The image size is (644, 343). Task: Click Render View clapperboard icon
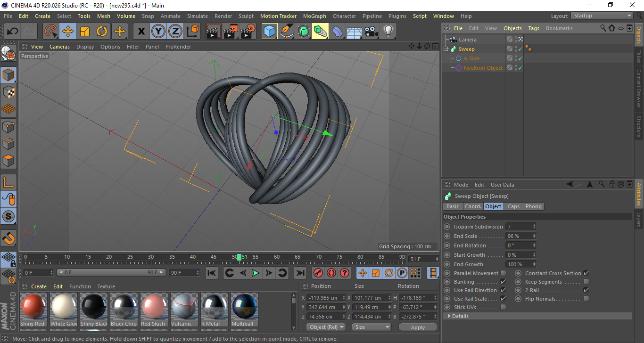pos(214,32)
